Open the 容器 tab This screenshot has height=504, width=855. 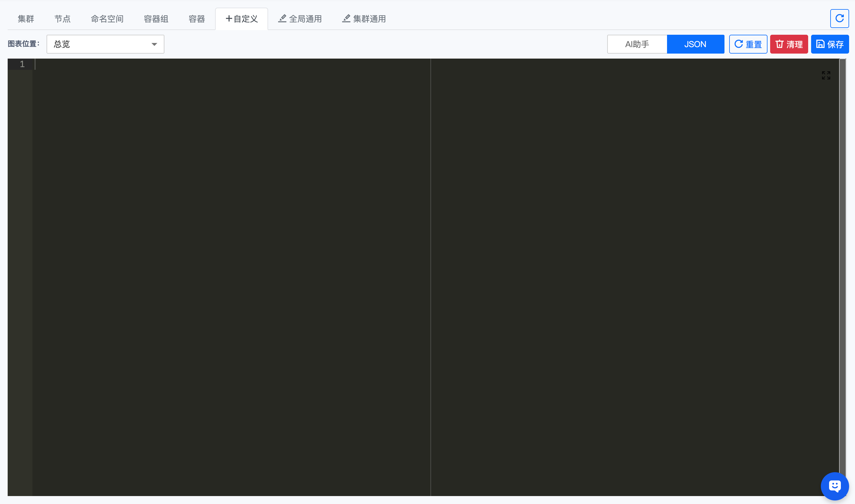point(197,19)
